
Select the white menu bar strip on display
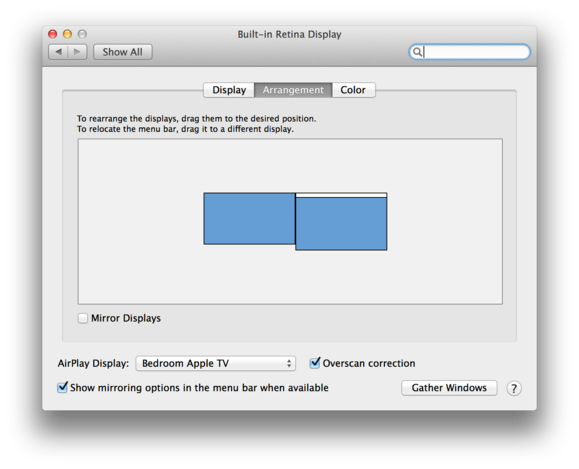tap(341, 195)
